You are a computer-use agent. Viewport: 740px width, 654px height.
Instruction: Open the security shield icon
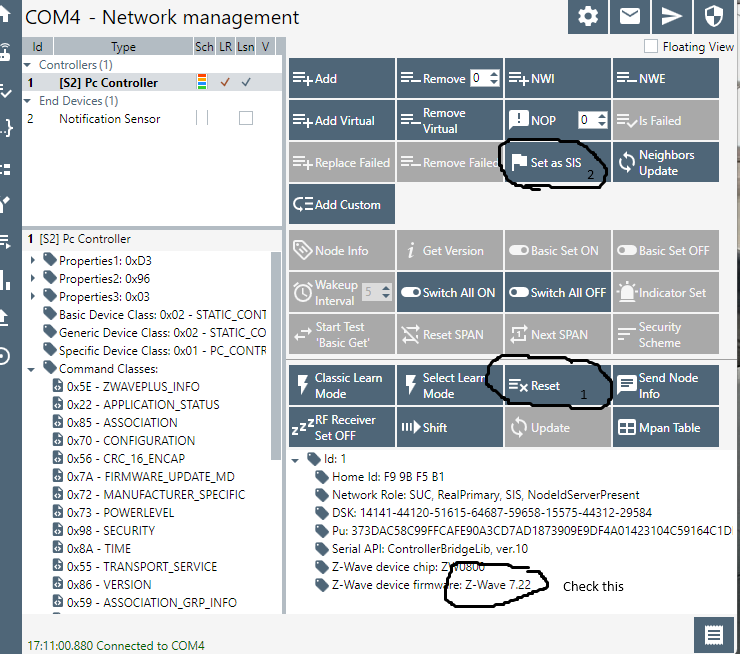(713, 17)
